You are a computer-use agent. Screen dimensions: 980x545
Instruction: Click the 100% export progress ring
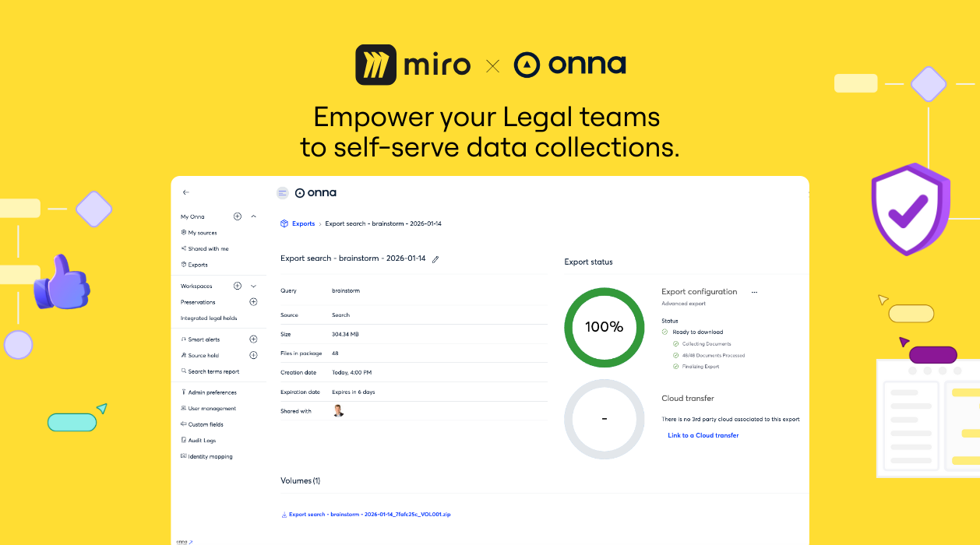pos(604,327)
